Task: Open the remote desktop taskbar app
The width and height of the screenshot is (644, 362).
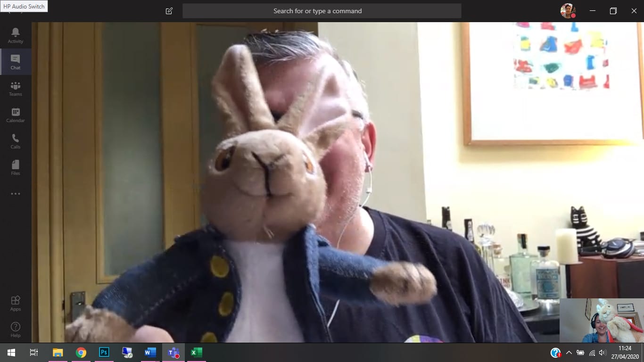Action: tap(127, 353)
